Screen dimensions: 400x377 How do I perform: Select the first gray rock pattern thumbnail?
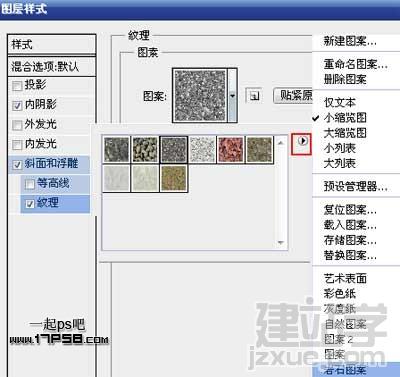116,150
